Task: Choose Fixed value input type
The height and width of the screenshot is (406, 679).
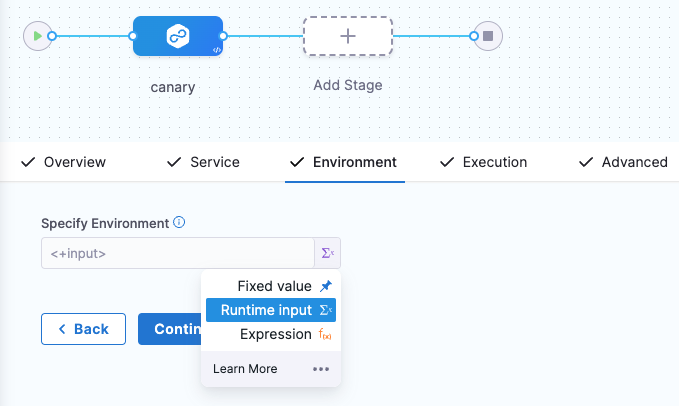Action: coord(273,287)
